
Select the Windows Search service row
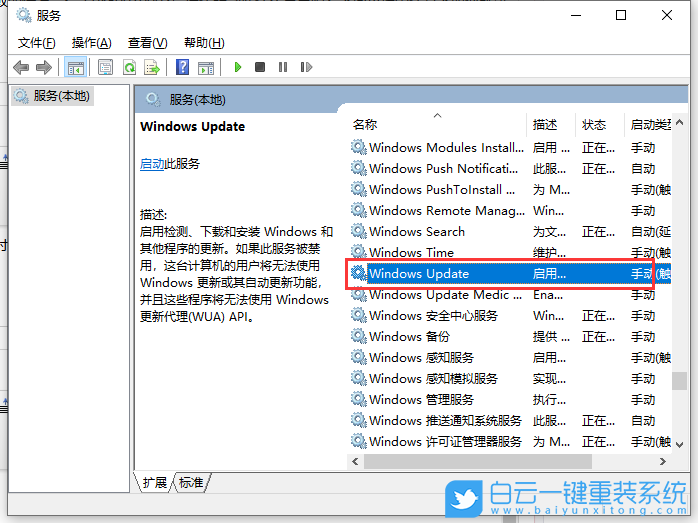(x=510, y=231)
